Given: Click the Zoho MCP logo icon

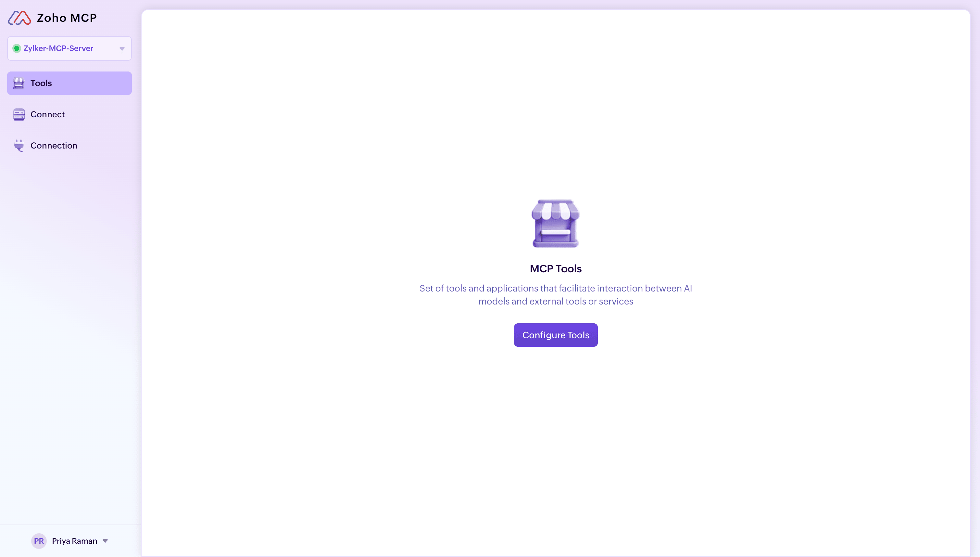Looking at the screenshot, I should coord(19,18).
